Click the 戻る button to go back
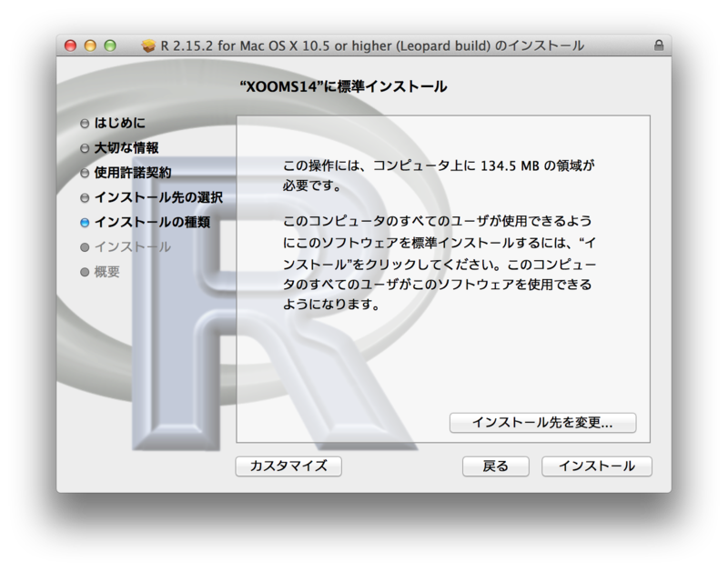728x571 pixels. (x=496, y=466)
